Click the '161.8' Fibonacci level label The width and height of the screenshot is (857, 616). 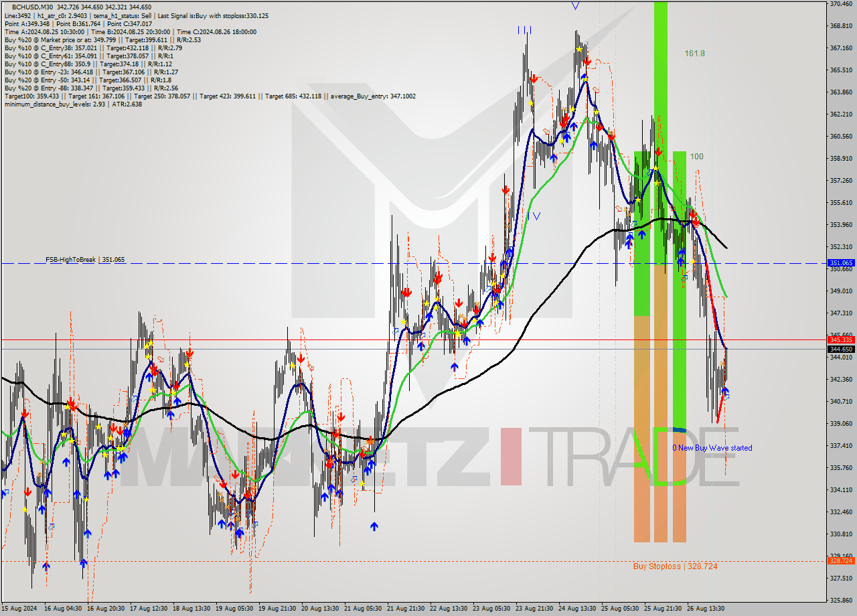pos(695,53)
